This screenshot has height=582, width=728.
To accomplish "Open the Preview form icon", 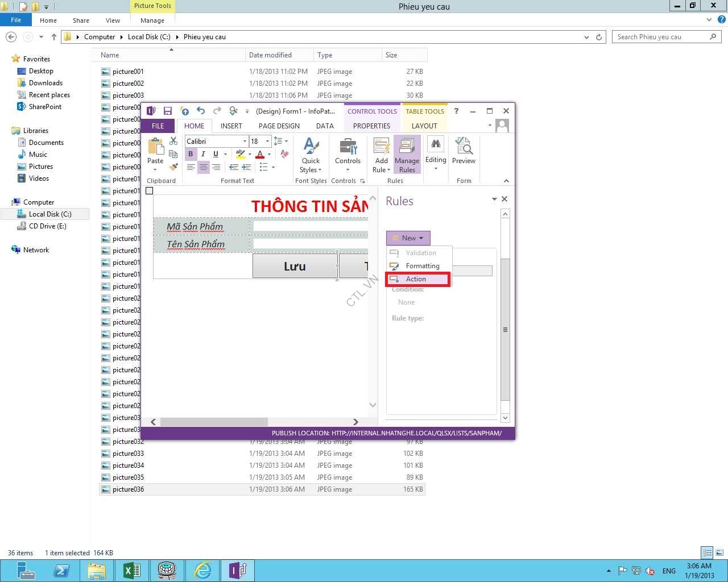I will pyautogui.click(x=464, y=151).
